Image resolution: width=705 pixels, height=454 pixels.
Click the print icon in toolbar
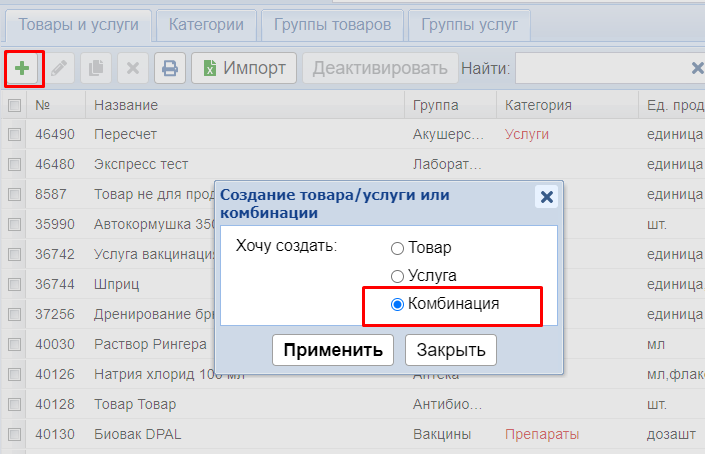click(x=170, y=68)
